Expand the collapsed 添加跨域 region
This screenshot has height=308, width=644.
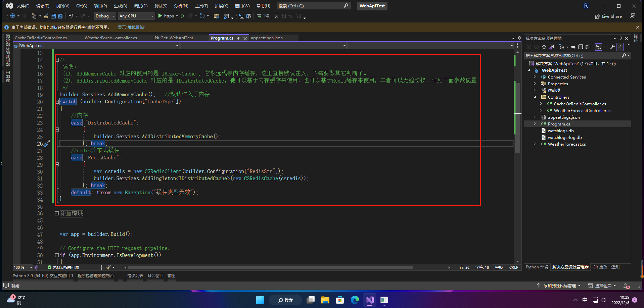pyautogui.click(x=57, y=213)
